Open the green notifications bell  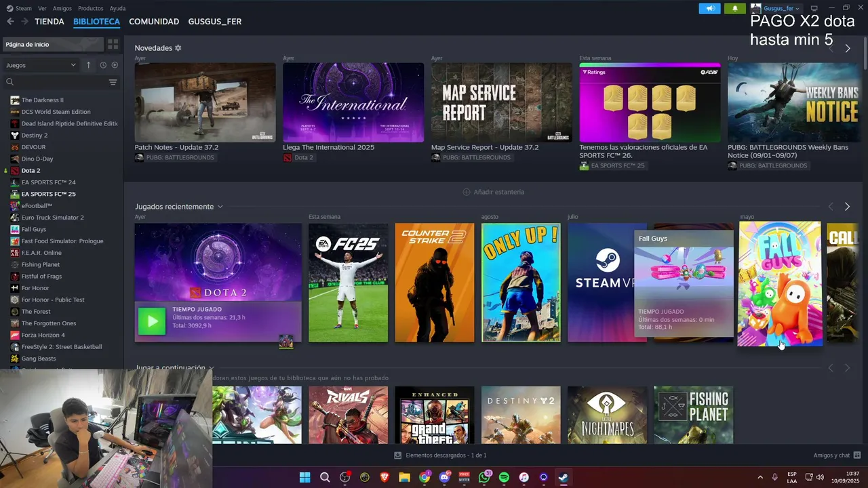pyautogui.click(x=735, y=8)
